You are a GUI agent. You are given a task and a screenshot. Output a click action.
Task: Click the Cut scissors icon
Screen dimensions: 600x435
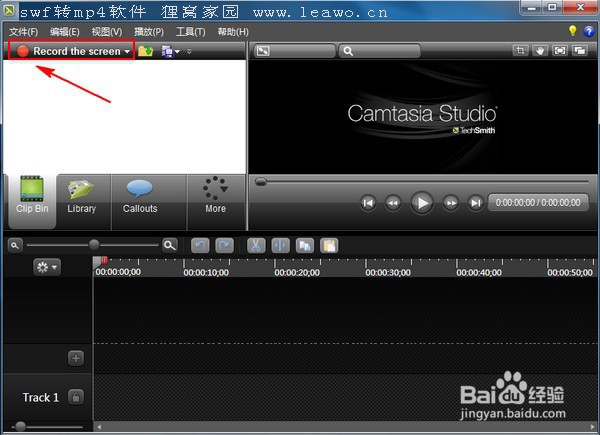click(x=256, y=246)
